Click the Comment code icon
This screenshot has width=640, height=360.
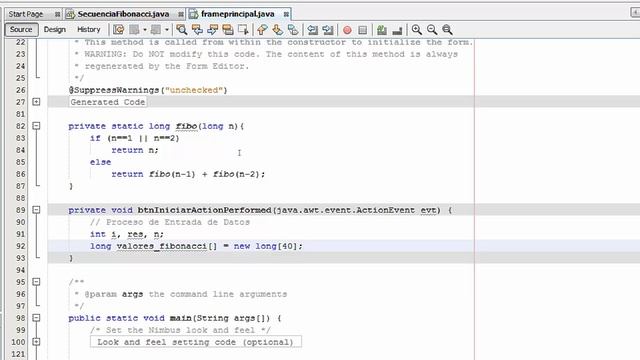tap(382, 29)
